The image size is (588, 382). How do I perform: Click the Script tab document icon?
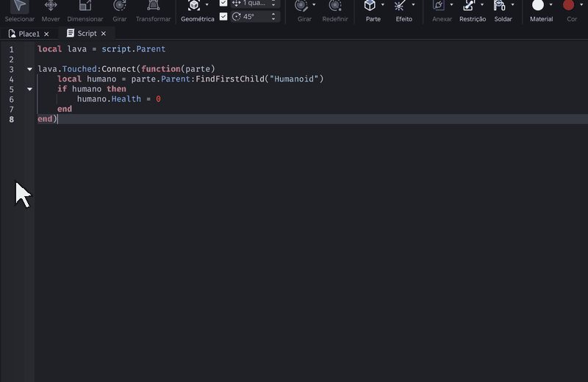(x=70, y=33)
